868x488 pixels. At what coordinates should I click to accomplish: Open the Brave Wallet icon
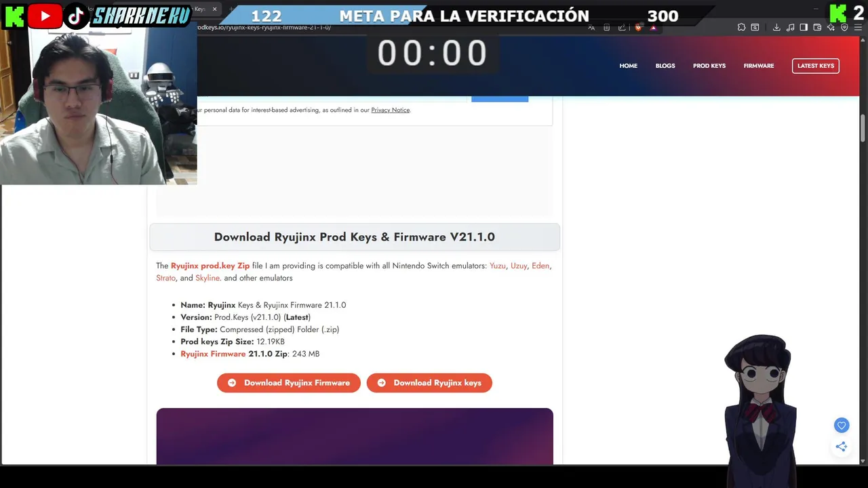817,28
